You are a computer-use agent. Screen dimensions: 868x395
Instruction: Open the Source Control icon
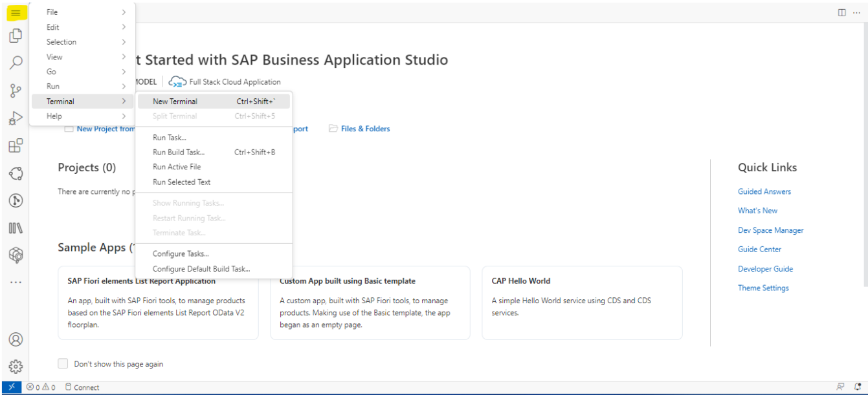point(16,91)
